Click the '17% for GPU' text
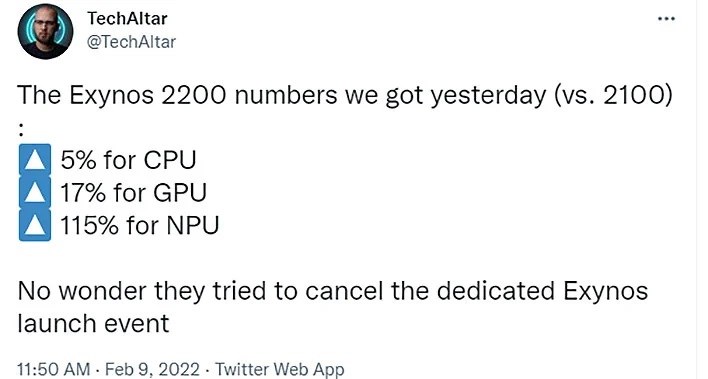Viewport: 708px width, 379px height. [133, 193]
